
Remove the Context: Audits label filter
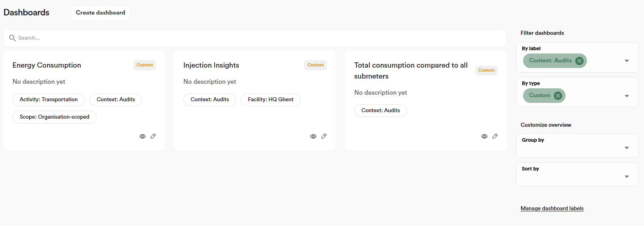click(x=579, y=61)
